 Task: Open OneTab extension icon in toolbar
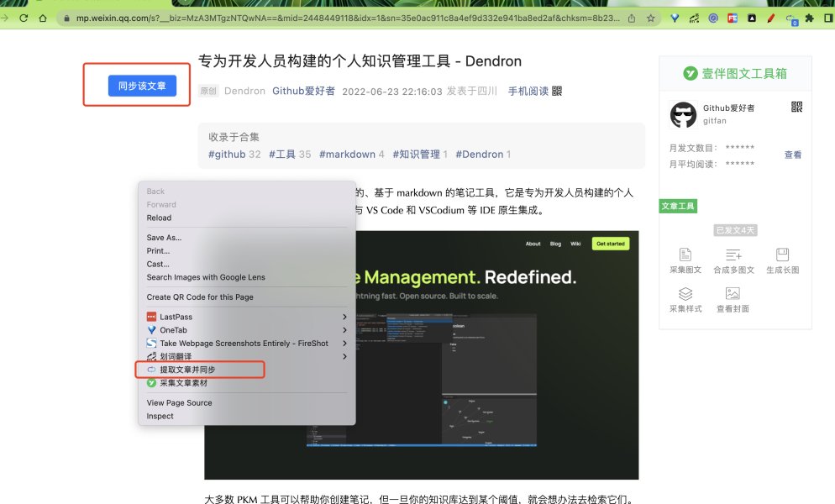[675, 18]
